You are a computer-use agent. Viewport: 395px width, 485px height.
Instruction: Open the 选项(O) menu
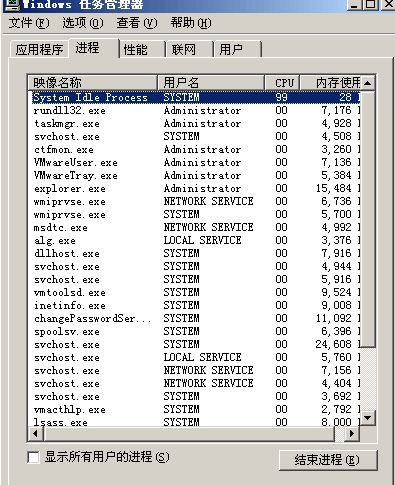pos(83,23)
